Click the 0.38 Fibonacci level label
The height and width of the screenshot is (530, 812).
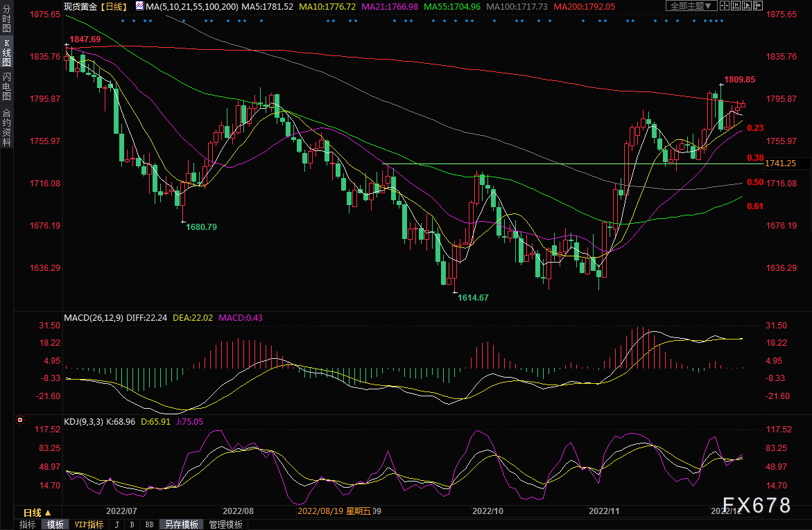755,158
